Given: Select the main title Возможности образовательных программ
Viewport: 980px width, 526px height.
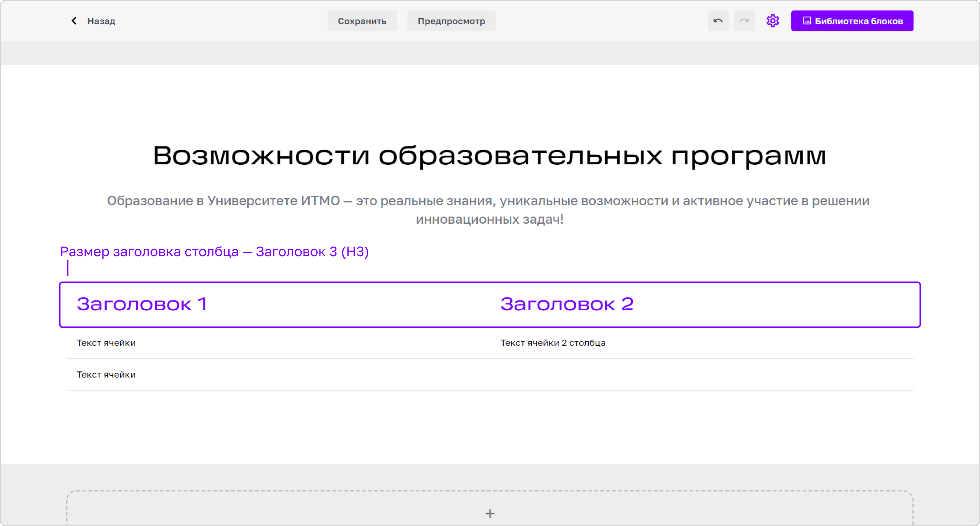Looking at the screenshot, I should click(x=490, y=156).
